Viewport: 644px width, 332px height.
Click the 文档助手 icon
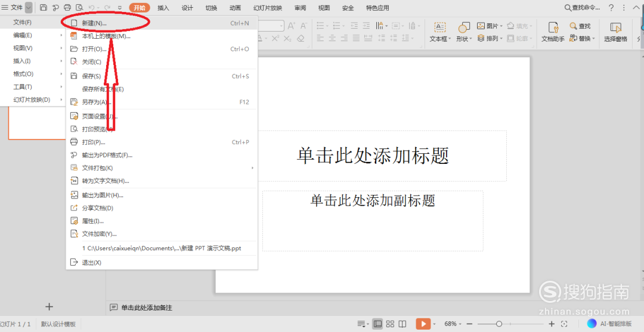pos(553,27)
